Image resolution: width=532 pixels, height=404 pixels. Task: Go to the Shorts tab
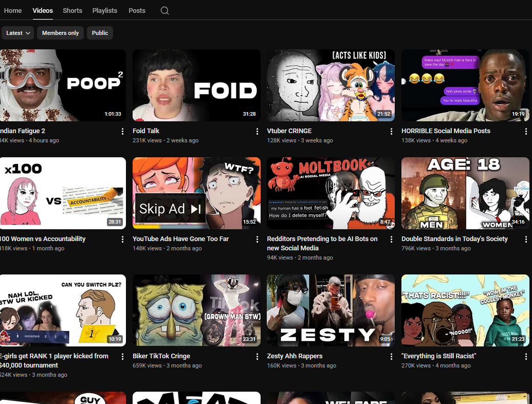pos(72,10)
